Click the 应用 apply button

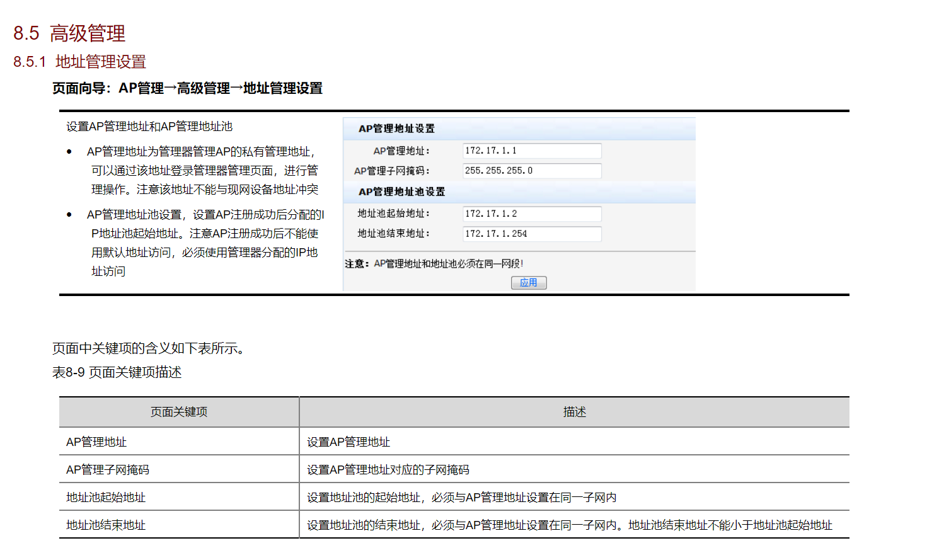529,283
